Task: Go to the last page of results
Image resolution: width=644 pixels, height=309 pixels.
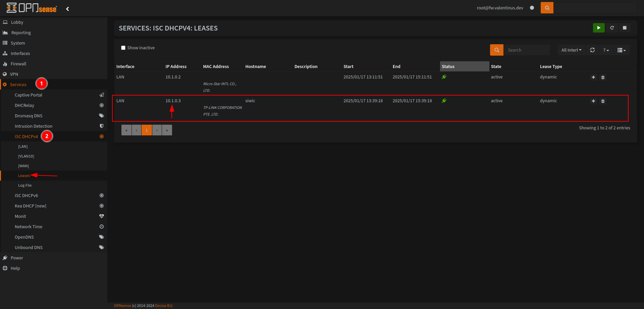Action: [x=167, y=130]
